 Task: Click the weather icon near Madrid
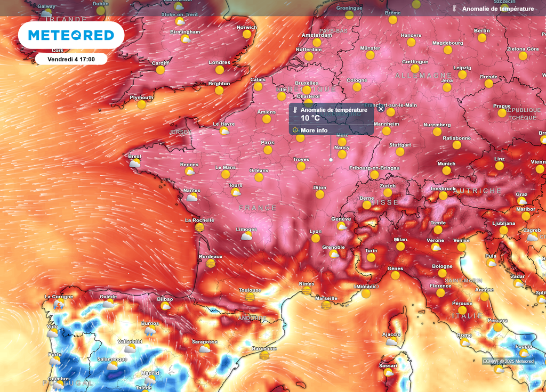(151, 379)
